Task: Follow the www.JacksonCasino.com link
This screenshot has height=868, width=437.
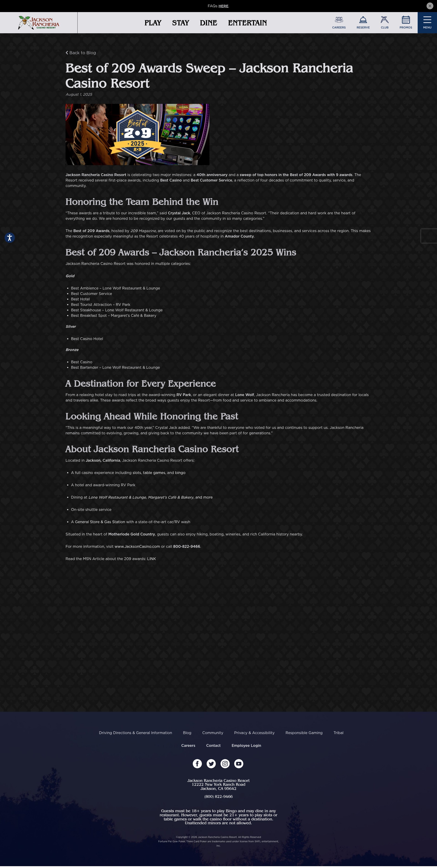Action: [x=137, y=547]
